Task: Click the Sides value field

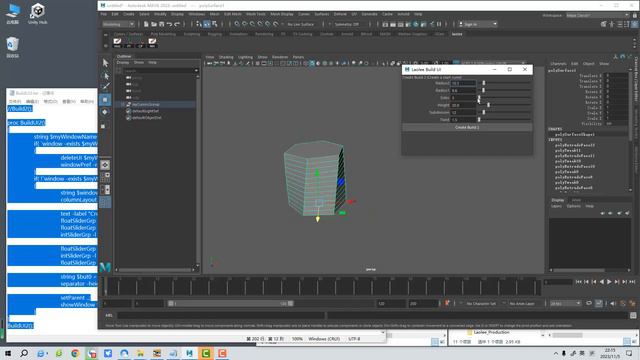Action: point(463,98)
